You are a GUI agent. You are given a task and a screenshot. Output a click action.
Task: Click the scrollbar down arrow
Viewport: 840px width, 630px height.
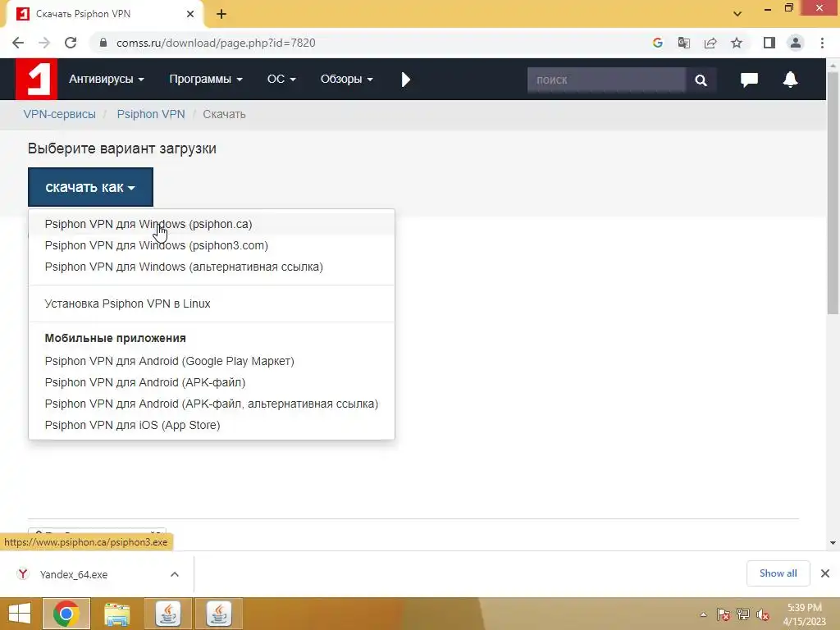833,543
